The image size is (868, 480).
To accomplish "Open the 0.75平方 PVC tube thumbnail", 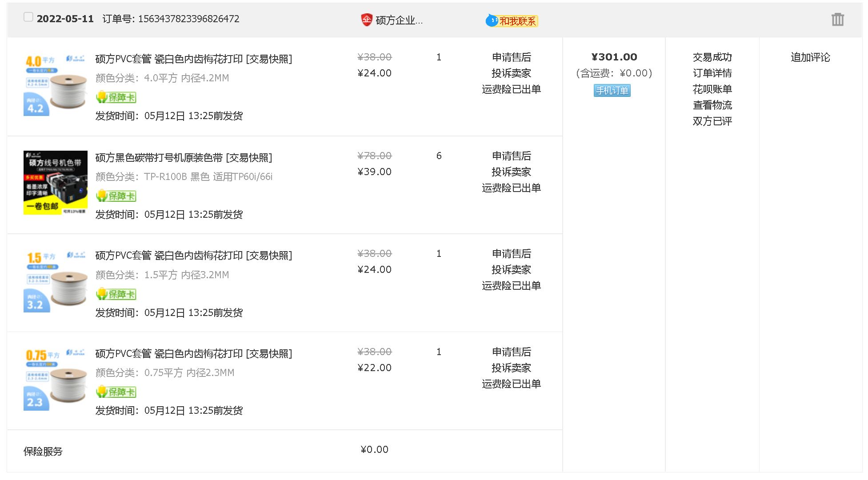I will [55, 379].
